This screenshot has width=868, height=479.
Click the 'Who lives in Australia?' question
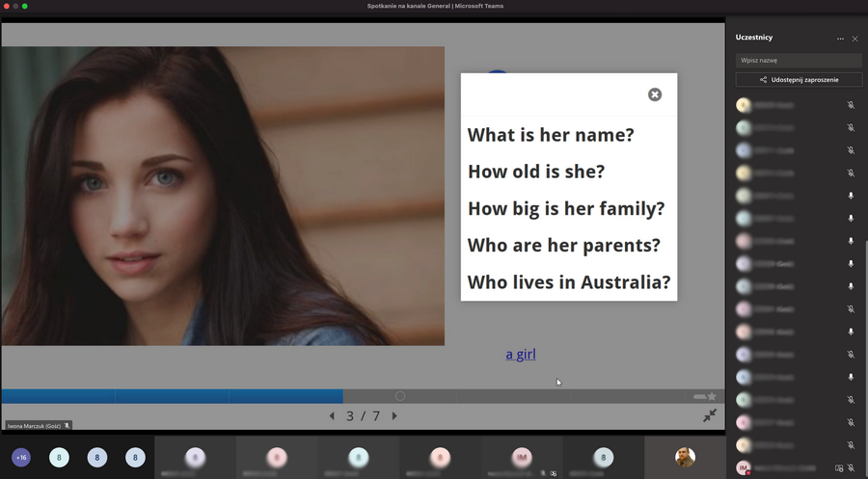pos(568,282)
